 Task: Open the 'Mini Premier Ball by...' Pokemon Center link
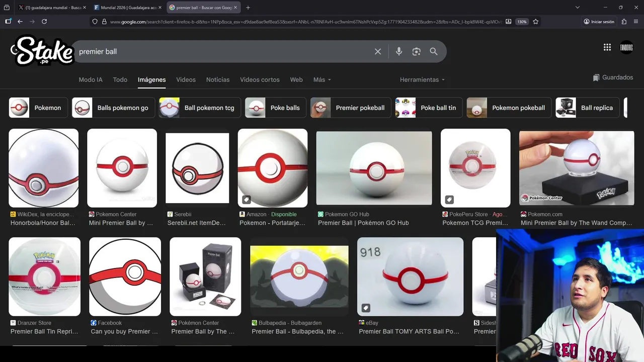pyautogui.click(x=121, y=223)
